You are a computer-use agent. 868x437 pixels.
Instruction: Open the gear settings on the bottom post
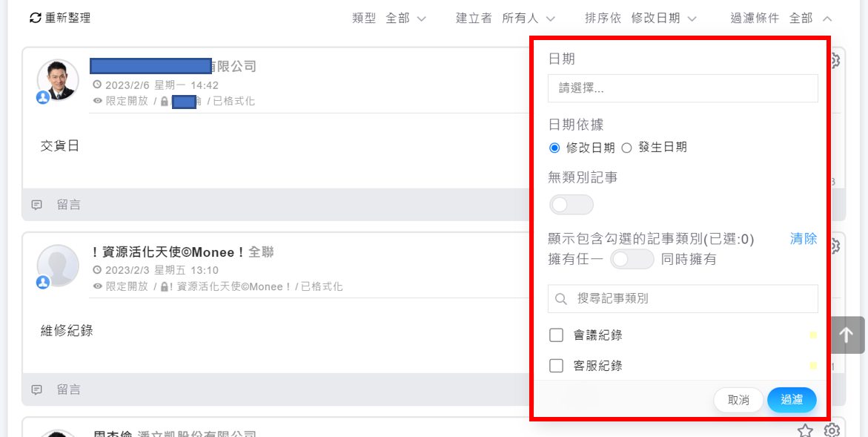click(832, 430)
